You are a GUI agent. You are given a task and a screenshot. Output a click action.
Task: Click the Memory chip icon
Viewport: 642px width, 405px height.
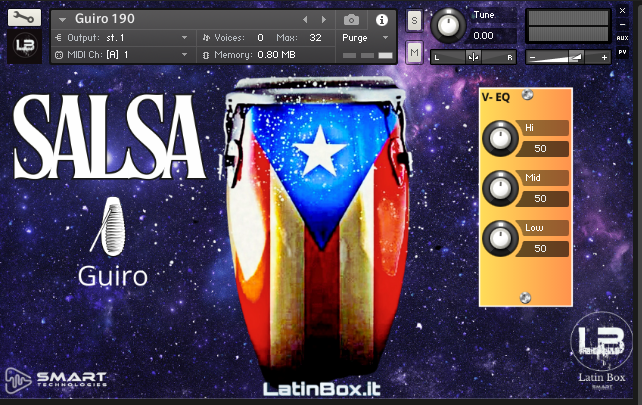[206, 55]
